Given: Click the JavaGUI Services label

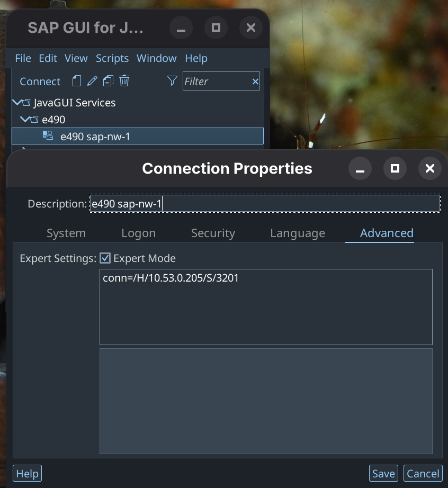Looking at the screenshot, I should point(75,103).
